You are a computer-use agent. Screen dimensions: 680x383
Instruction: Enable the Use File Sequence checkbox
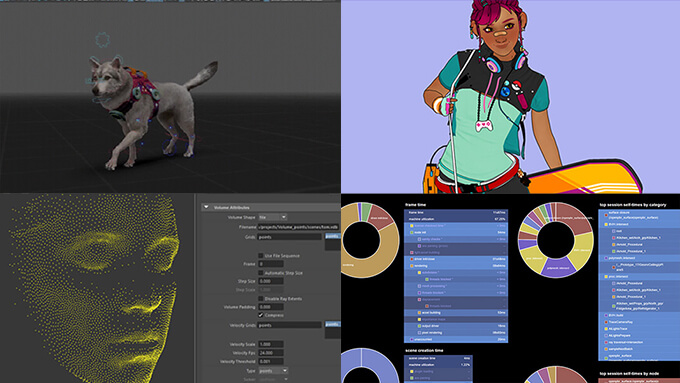tap(261, 255)
